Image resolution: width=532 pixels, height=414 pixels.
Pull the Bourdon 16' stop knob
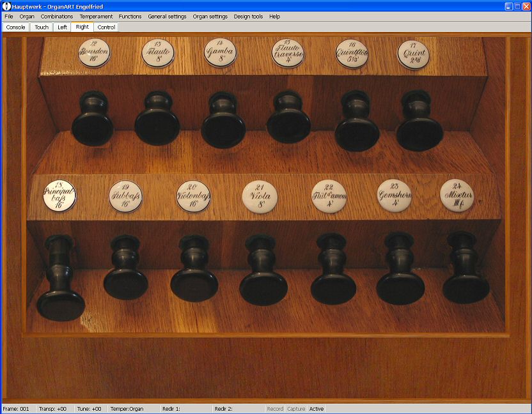click(x=93, y=126)
